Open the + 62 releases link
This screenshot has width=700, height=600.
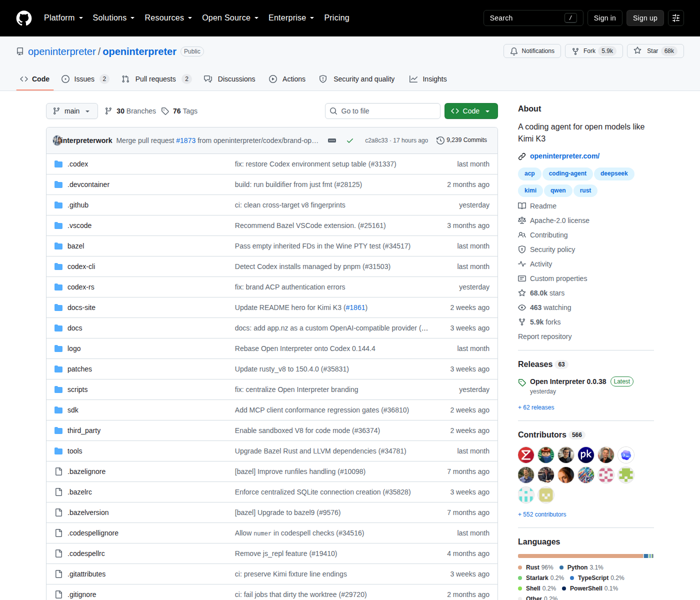pyautogui.click(x=536, y=407)
